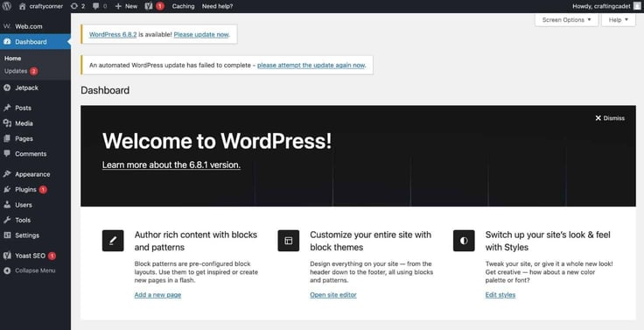Click the Tools wrench icon

pyautogui.click(x=7, y=220)
